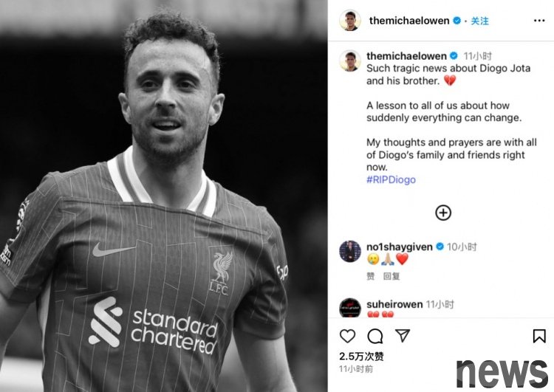Screen dimensions: 554x392
Task: Open suheirowen username link
Action: tap(394, 304)
